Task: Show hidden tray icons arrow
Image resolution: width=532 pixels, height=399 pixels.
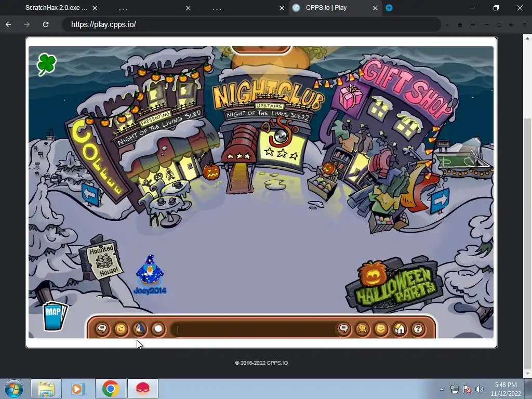Action: tap(442, 389)
